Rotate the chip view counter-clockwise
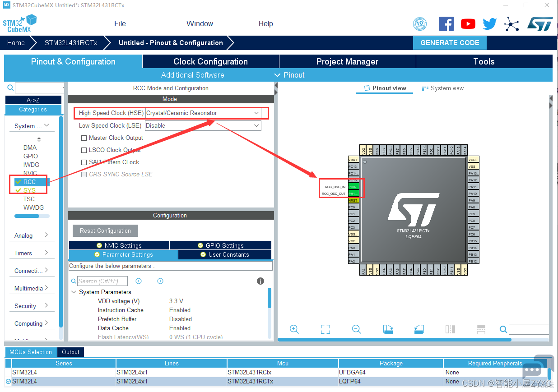This screenshot has height=392, width=558. [x=419, y=329]
